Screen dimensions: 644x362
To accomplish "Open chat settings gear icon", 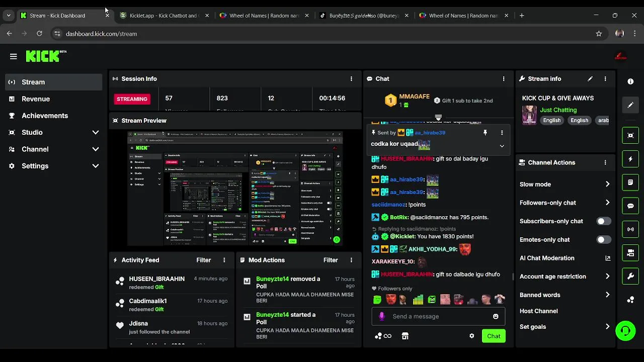I will coord(471,336).
